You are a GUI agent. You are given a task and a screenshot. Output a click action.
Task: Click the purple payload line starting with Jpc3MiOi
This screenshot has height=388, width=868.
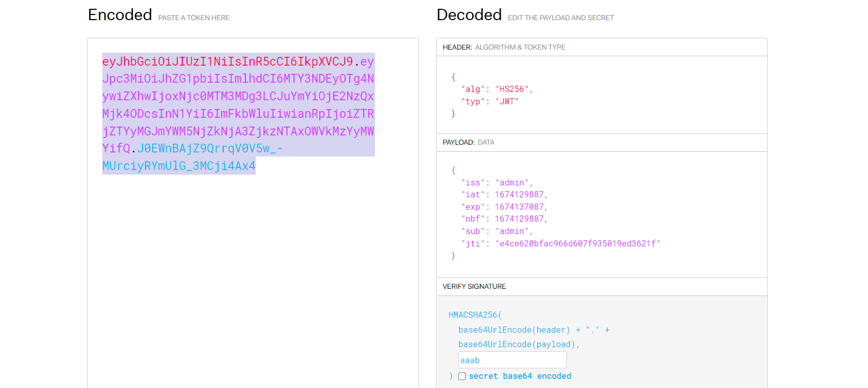pos(238,79)
